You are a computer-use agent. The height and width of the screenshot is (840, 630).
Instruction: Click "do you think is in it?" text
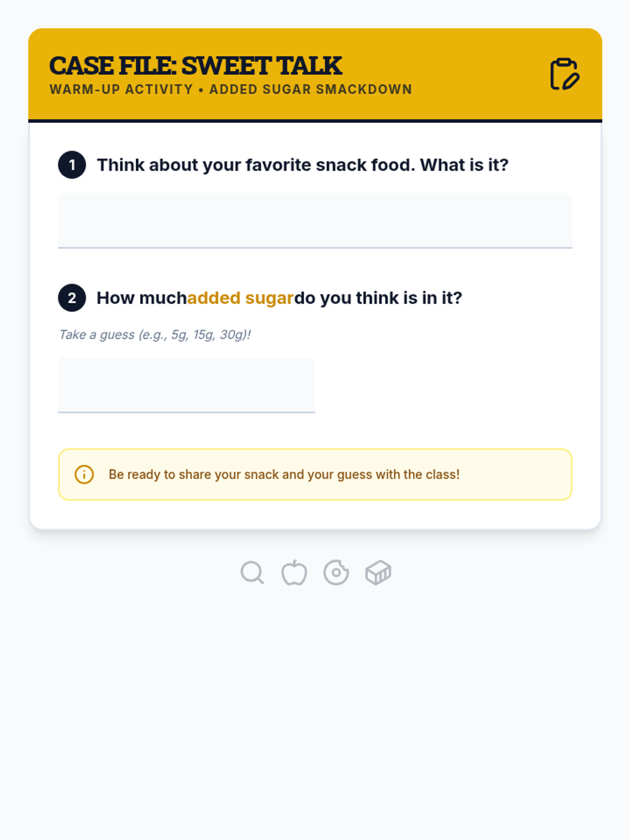[378, 298]
